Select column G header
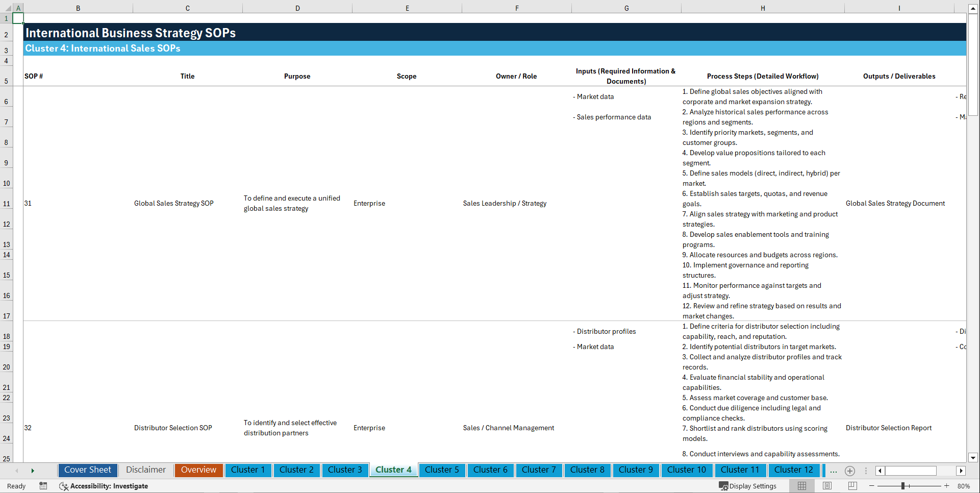 tap(626, 8)
